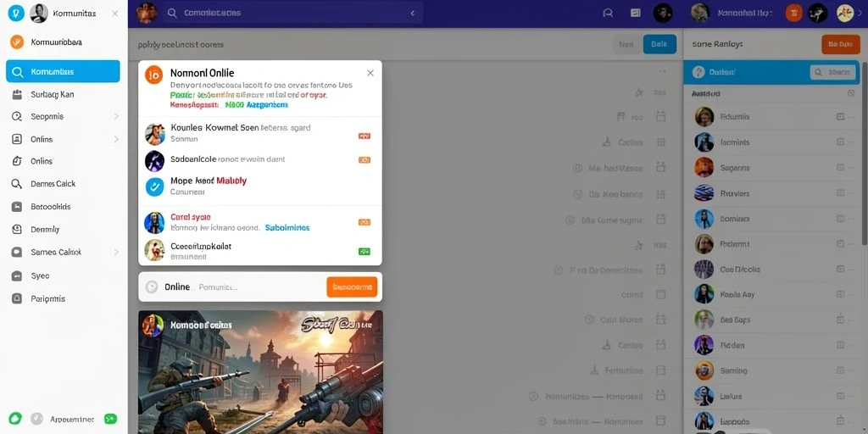Click the right panel vertical scrollbar
This screenshot has width=868, height=434.
click(x=865, y=153)
